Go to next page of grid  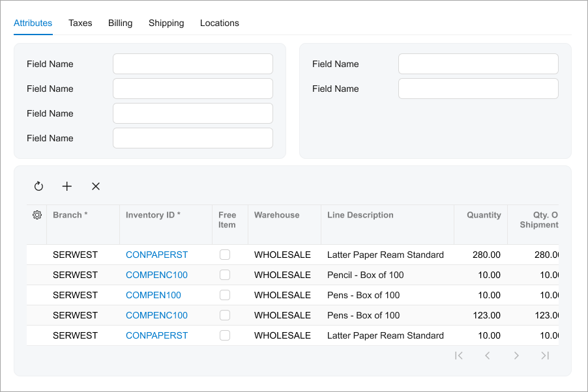tap(516, 356)
